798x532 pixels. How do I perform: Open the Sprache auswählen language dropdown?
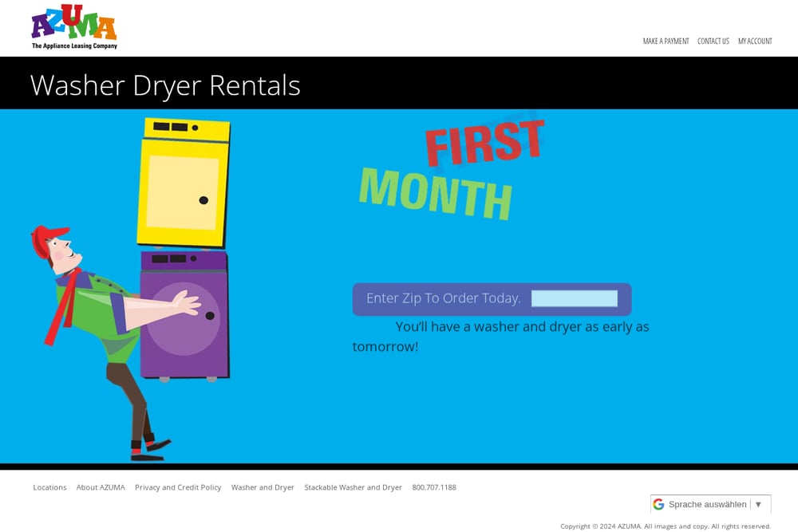click(710, 504)
